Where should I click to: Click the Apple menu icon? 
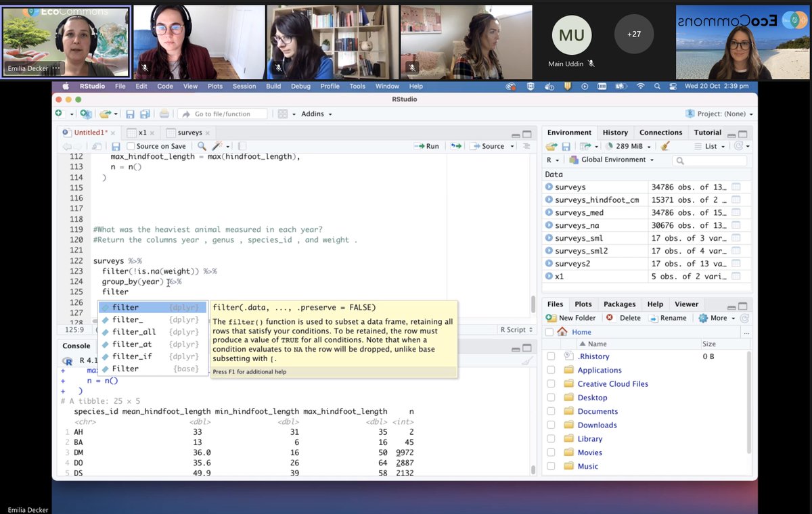coord(66,87)
